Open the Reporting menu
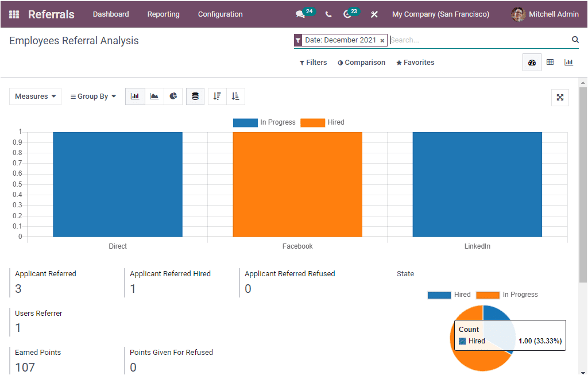The width and height of the screenshot is (588, 375). 163,14
